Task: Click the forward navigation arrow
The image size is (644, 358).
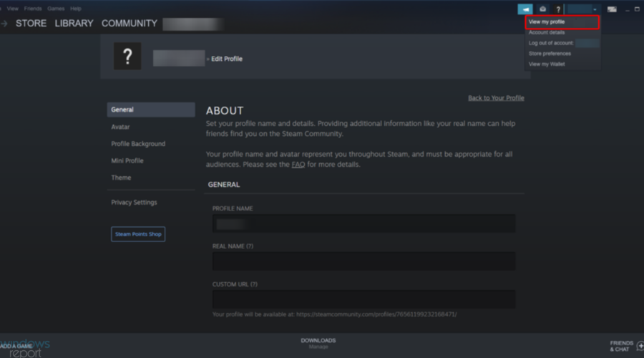Action: [4, 24]
